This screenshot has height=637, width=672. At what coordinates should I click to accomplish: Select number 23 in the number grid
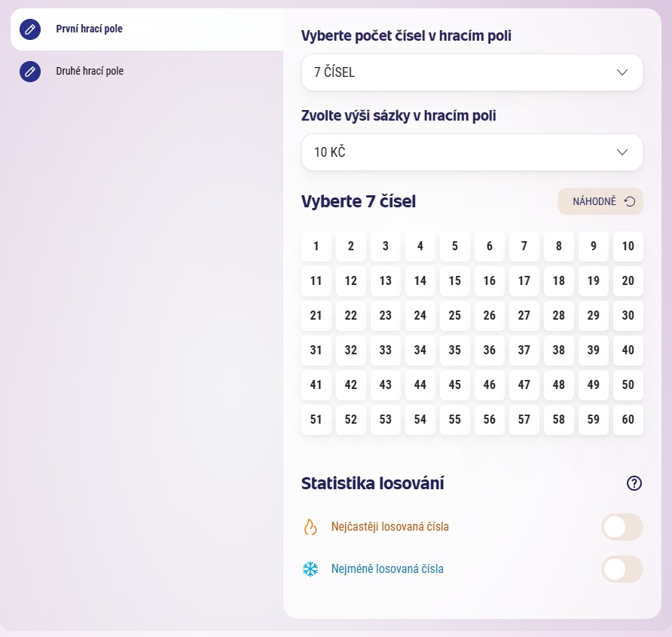pos(385,315)
